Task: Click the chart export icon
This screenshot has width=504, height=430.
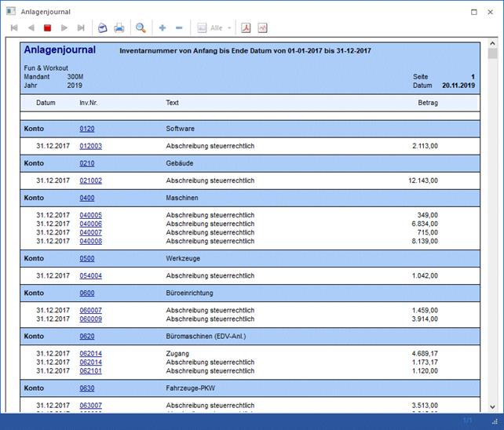Action: [262, 28]
